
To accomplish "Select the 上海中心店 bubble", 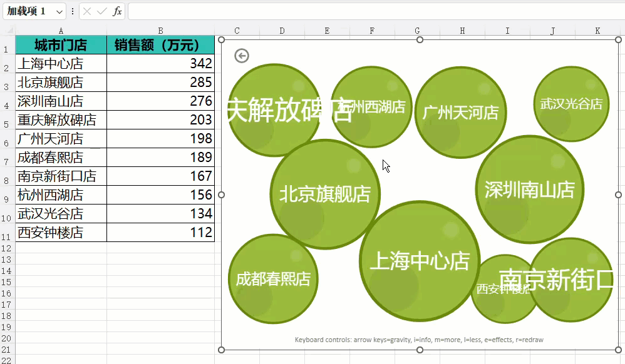I will click(420, 261).
